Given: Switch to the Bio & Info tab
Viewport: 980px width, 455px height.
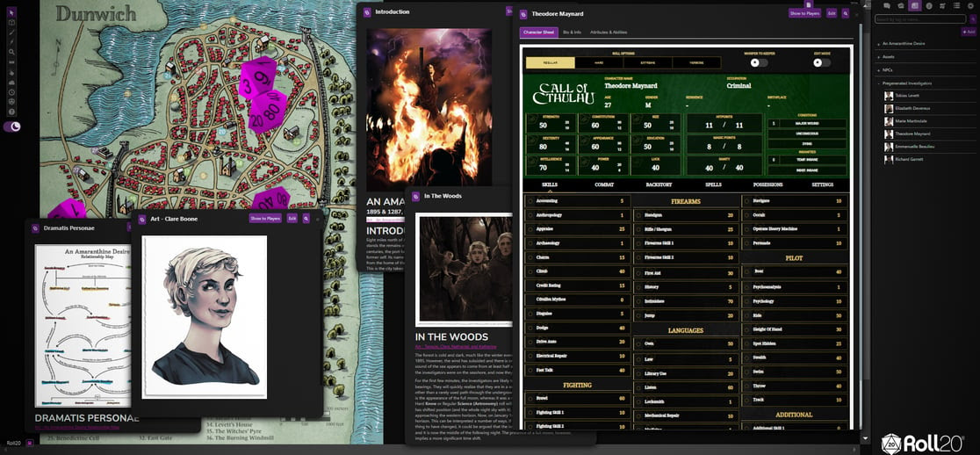Looking at the screenshot, I should [572, 32].
